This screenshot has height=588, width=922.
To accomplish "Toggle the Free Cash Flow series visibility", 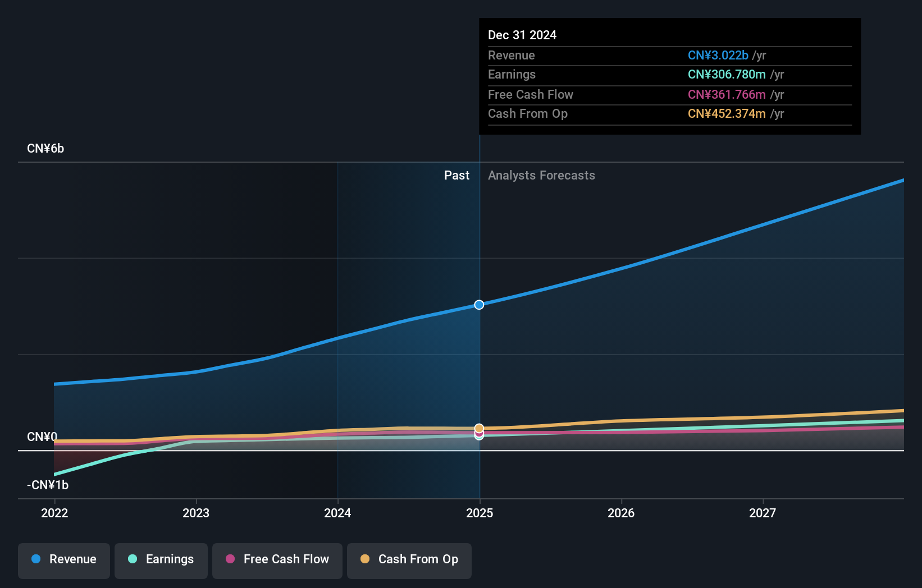I will pos(277,561).
